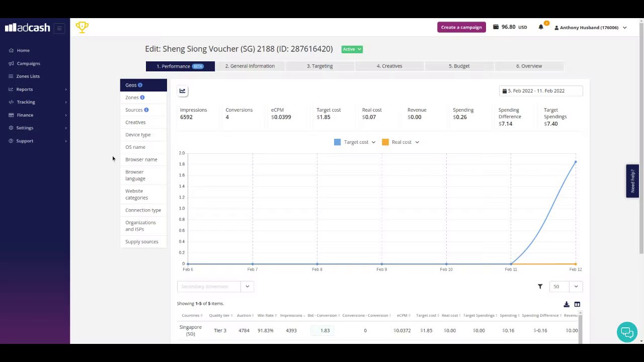Download the table data
Viewport: 644px width, 362px height.
pos(567,304)
